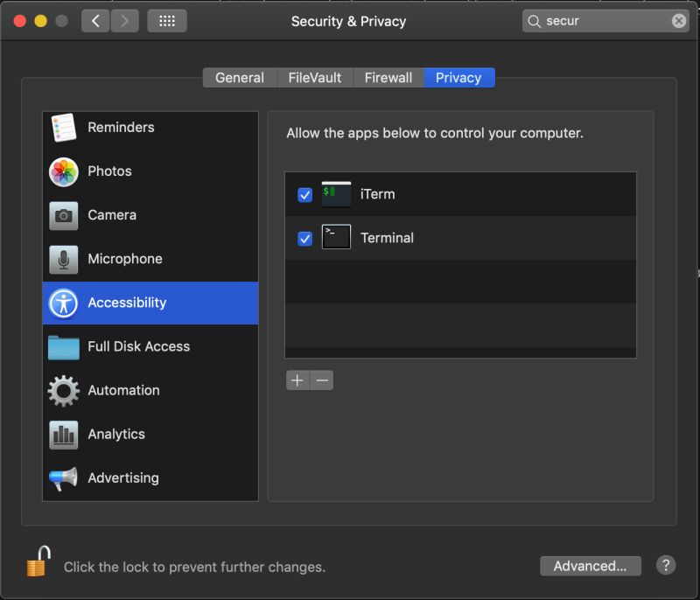700x600 pixels.
Task: Close the window with the red button
Action: [19, 21]
